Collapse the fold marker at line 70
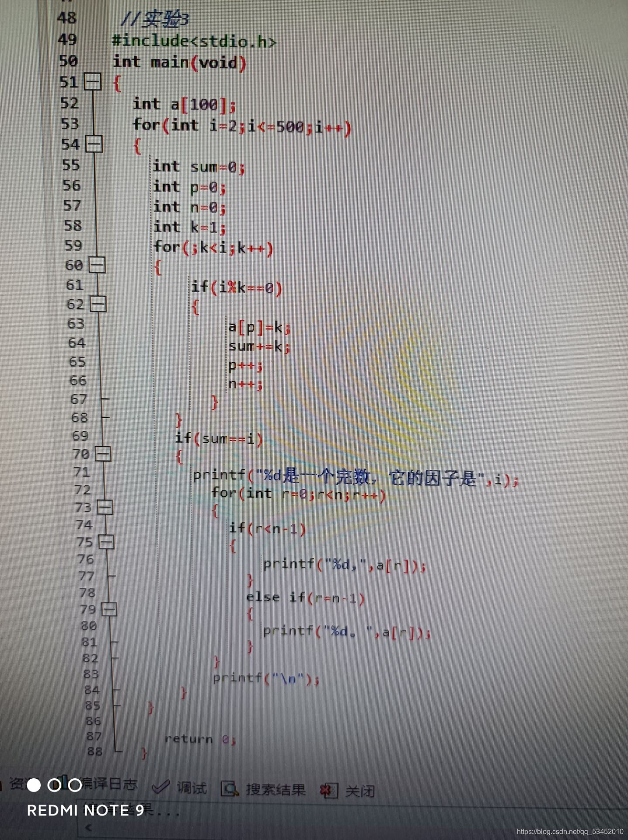This screenshot has height=840, width=628. tap(103, 454)
